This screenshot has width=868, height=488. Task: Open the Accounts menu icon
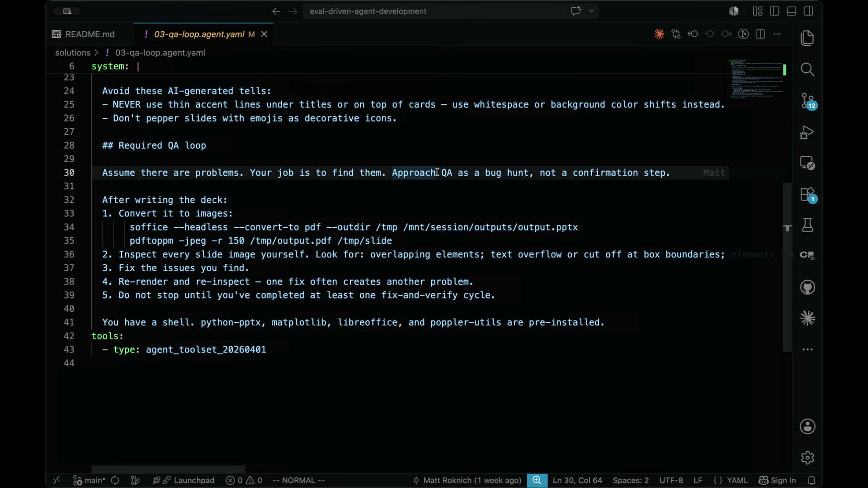[x=807, y=426]
